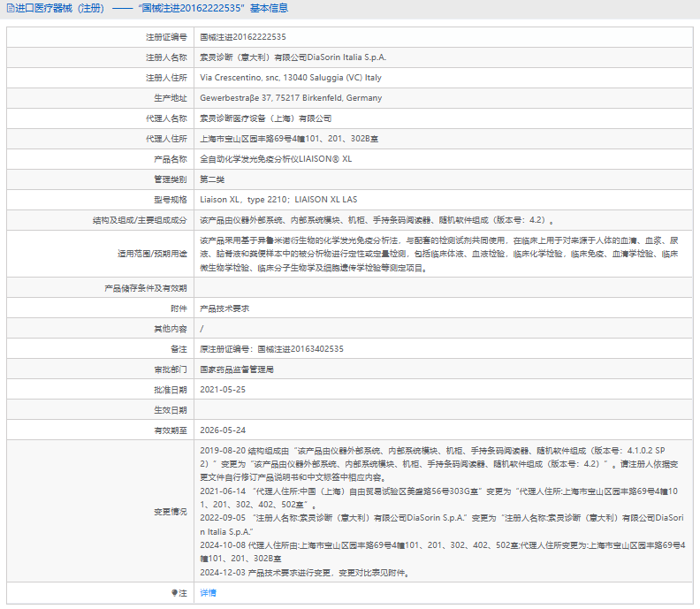Select approval date 2021-05-25

pyautogui.click(x=223, y=390)
